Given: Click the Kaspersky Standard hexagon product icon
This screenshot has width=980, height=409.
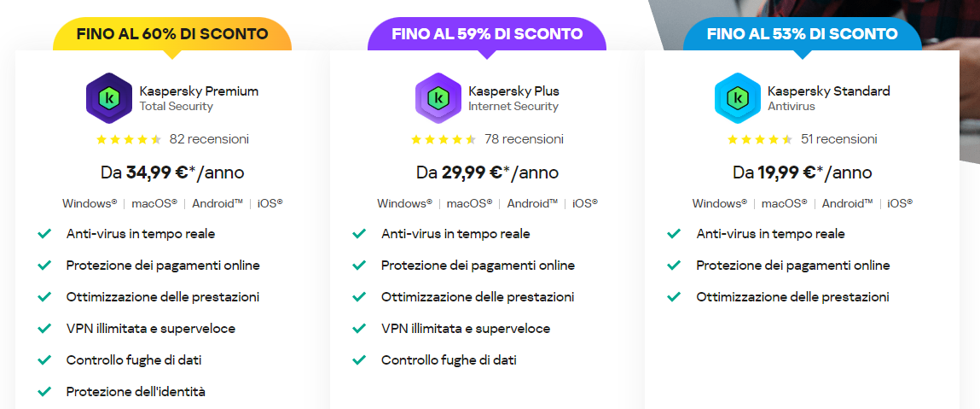Looking at the screenshot, I should 737,98.
